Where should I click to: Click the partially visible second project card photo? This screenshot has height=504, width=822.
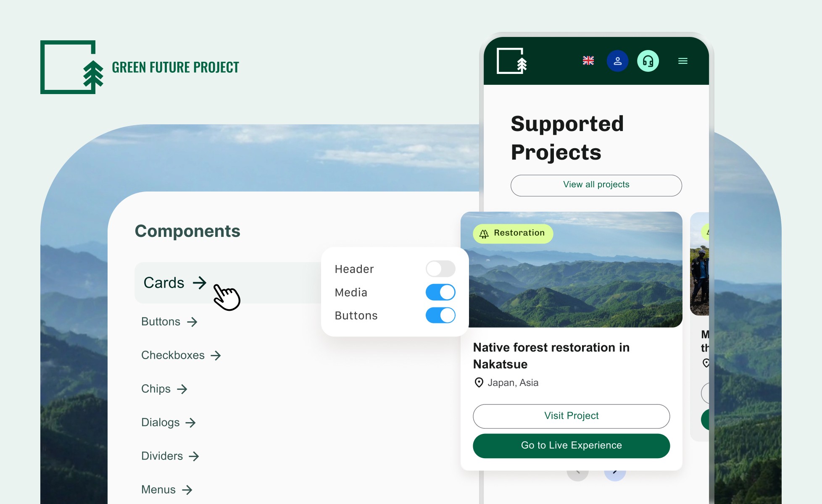700,264
